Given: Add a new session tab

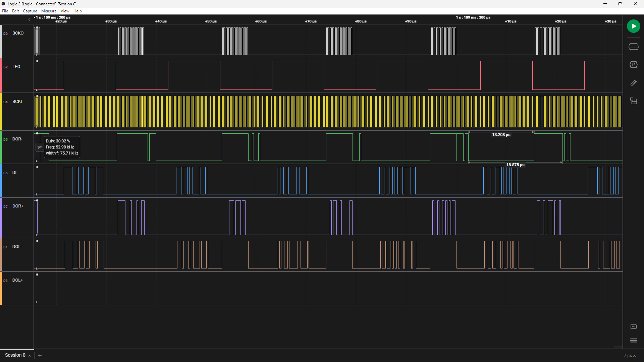Looking at the screenshot, I should (40, 356).
